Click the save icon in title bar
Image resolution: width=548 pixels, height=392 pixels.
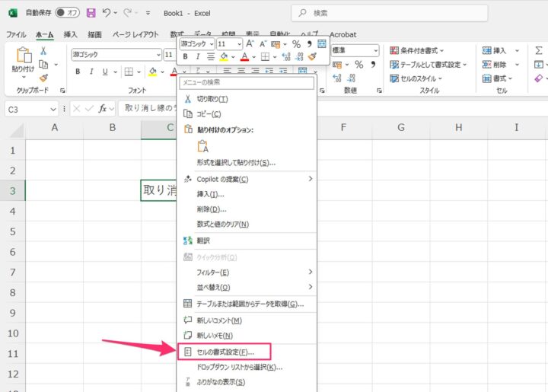point(91,13)
